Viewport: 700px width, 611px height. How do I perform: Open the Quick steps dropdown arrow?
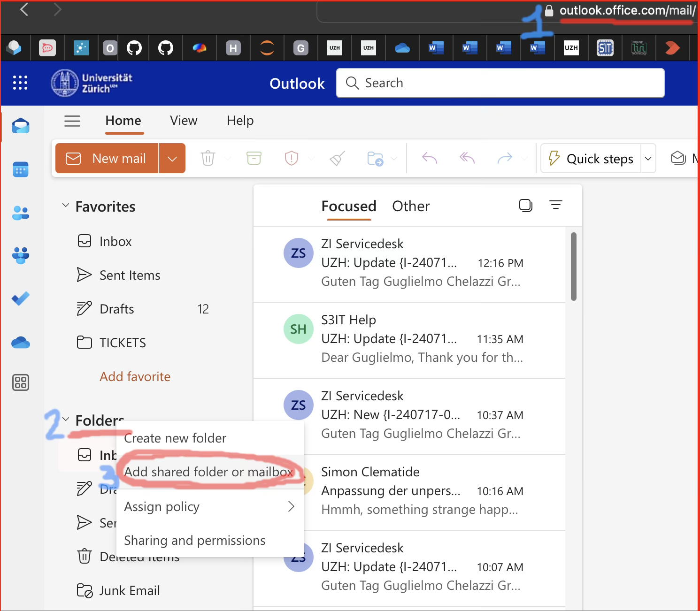tap(648, 159)
